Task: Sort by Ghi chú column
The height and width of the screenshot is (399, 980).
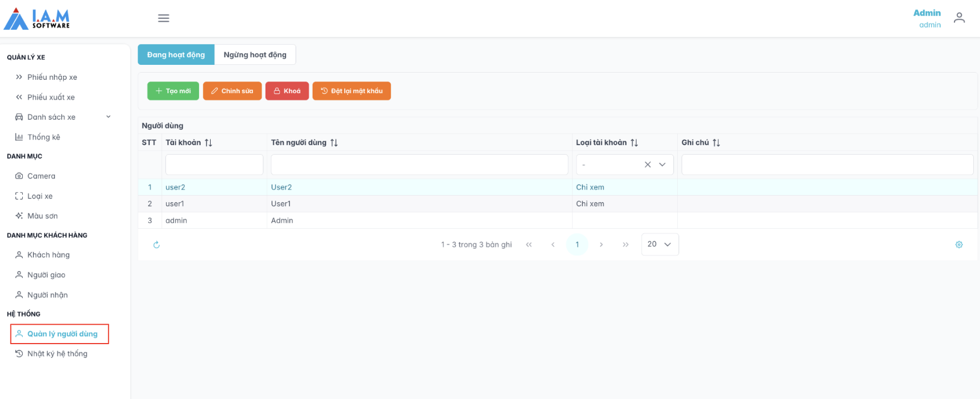Action: point(716,143)
